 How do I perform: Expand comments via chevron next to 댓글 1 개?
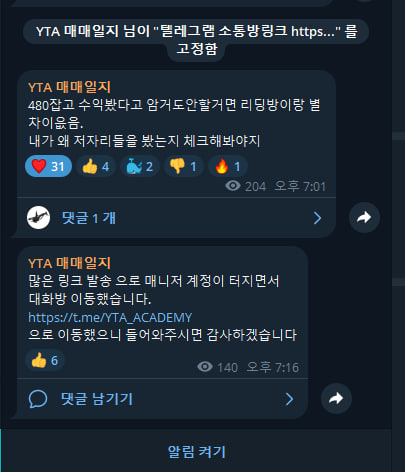coord(317,218)
